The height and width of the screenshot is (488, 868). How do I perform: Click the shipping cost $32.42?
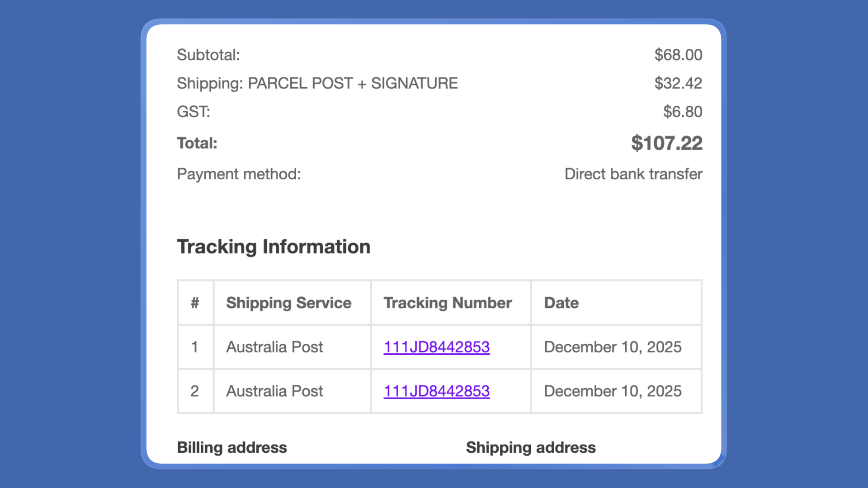(678, 83)
